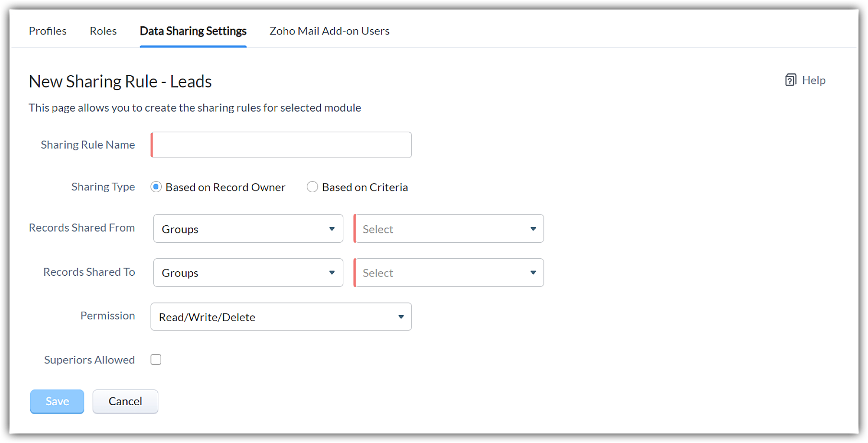The width and height of the screenshot is (868, 443).
Task: Choose the Based on Criteria radio option
Action: point(312,187)
